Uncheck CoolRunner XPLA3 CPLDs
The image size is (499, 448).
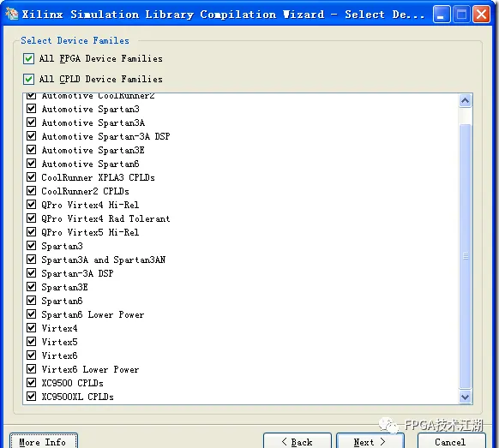coord(31,177)
